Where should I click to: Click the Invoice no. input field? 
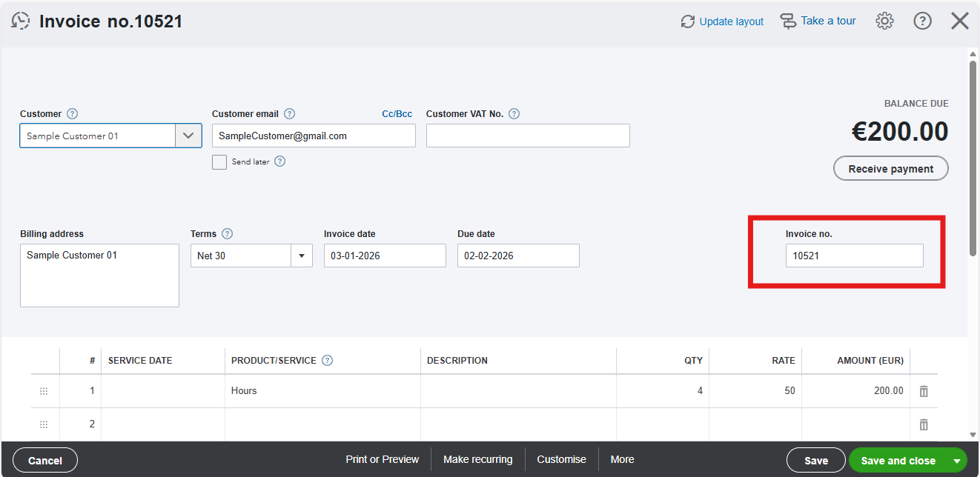[x=855, y=256]
